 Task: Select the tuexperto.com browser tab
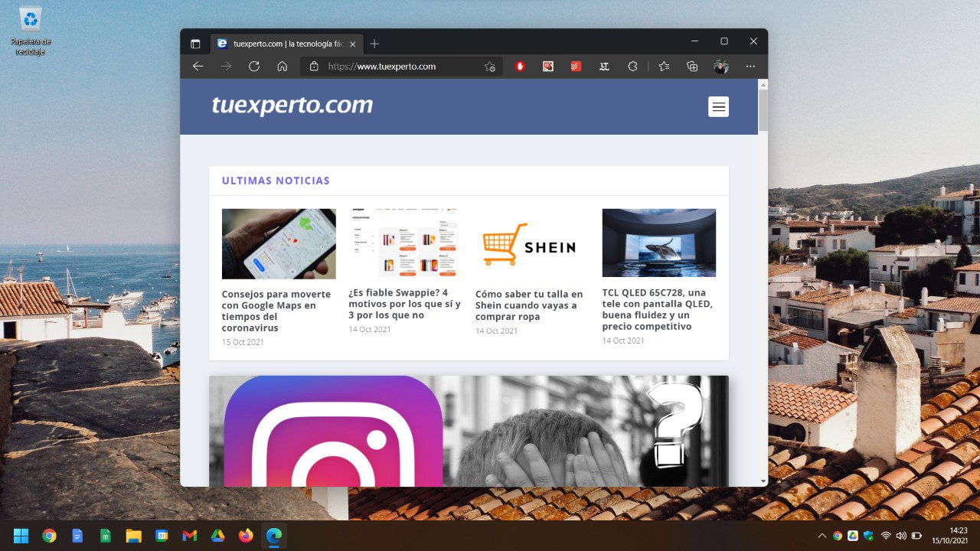click(283, 44)
